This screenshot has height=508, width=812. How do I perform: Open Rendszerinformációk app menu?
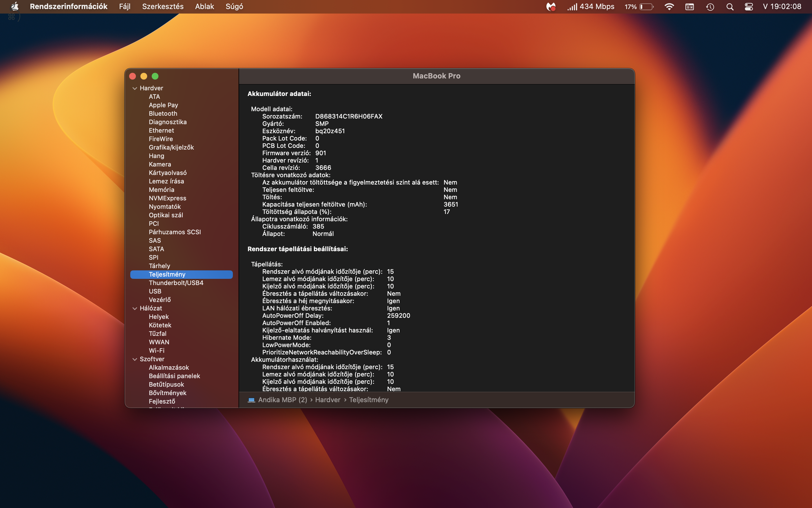(69, 6)
